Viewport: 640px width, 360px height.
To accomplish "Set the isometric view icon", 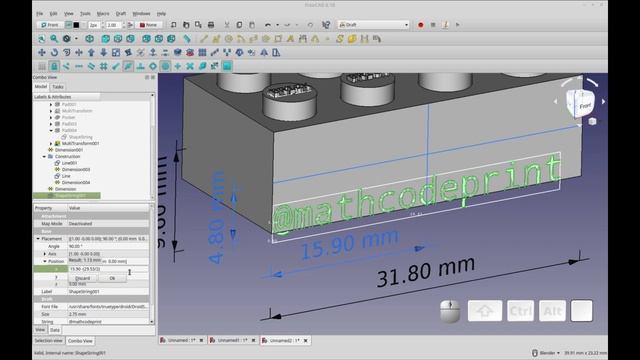I will (x=89, y=39).
